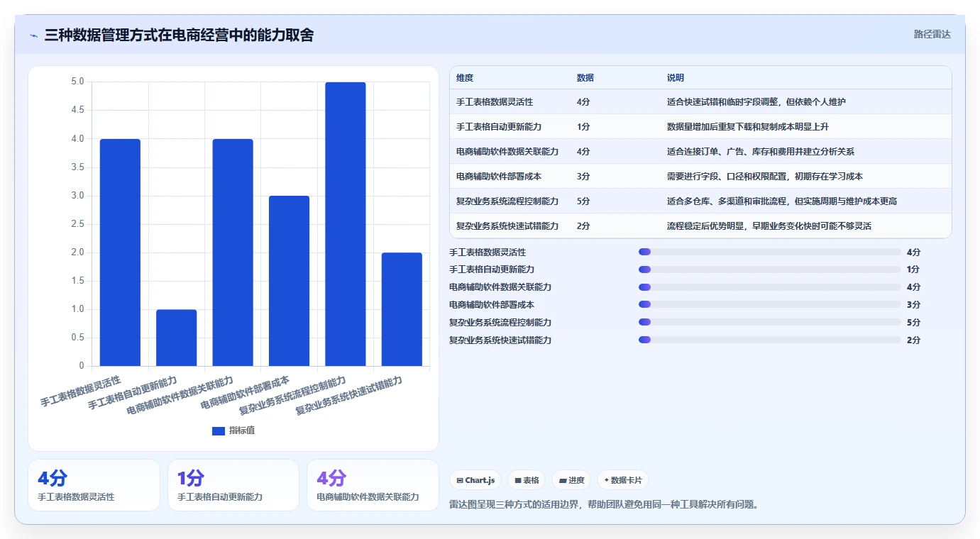Click 电商辅助软件部署成本 in the table's first column
This screenshot has height=539, width=980.
499,177
